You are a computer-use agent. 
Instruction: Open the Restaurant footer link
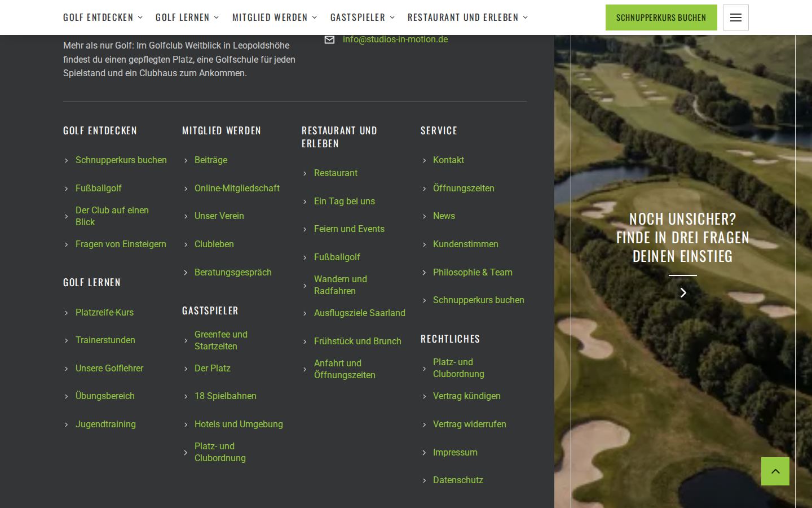336,173
